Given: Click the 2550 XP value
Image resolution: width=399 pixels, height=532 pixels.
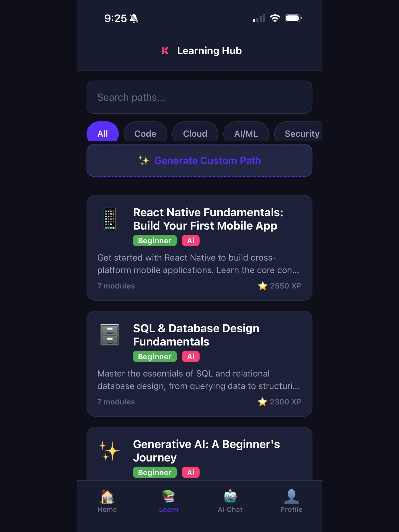Looking at the screenshot, I should pos(286,286).
